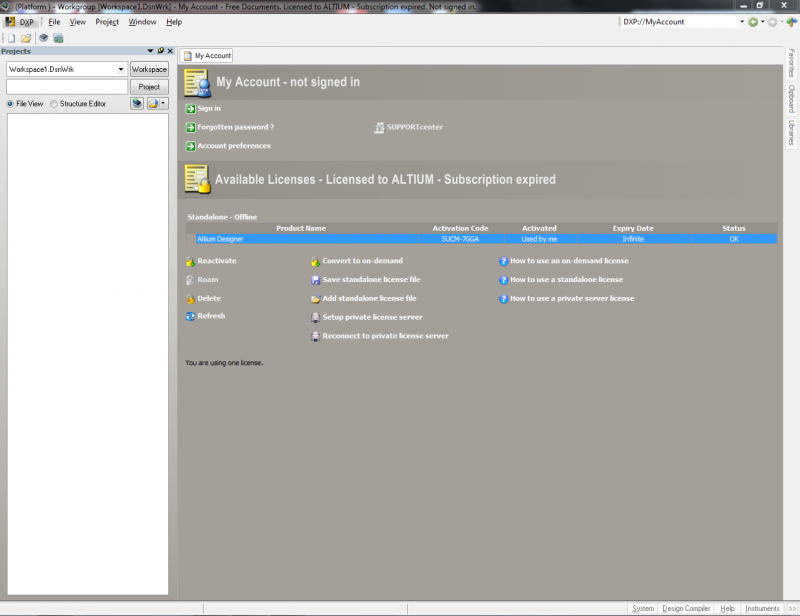Click Reconnect to private license server
This screenshot has width=800, height=616.
click(x=385, y=336)
